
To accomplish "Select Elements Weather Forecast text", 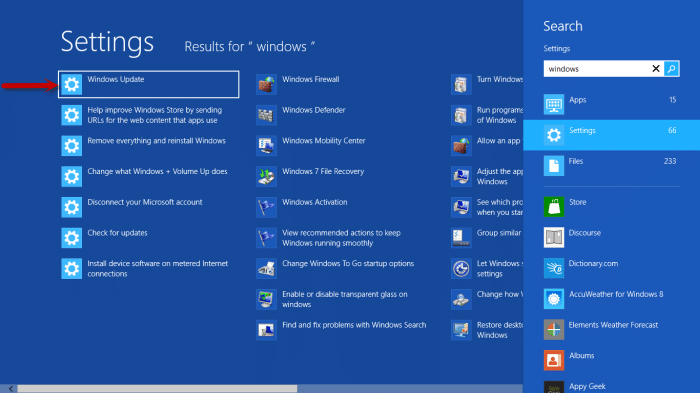I will [x=613, y=325].
